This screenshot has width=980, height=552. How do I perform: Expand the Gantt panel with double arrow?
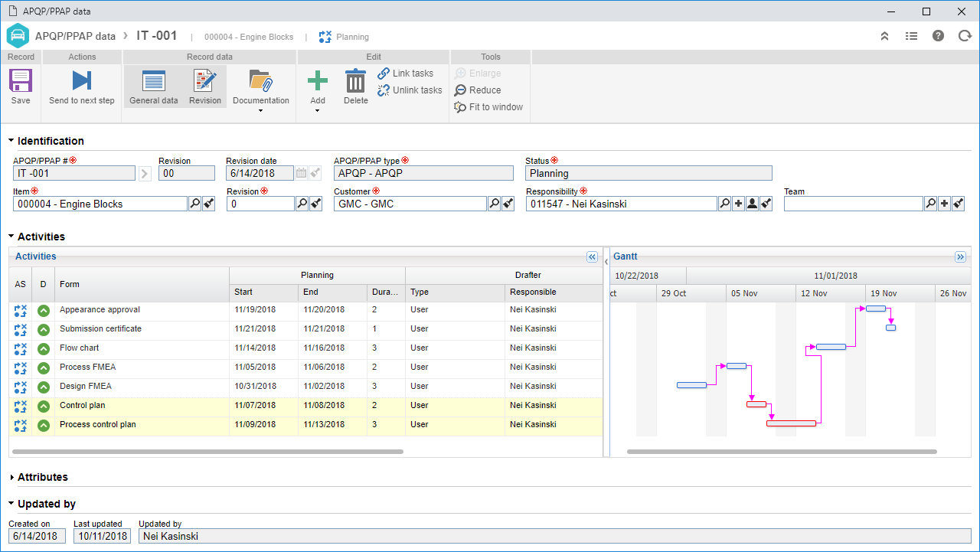[961, 257]
